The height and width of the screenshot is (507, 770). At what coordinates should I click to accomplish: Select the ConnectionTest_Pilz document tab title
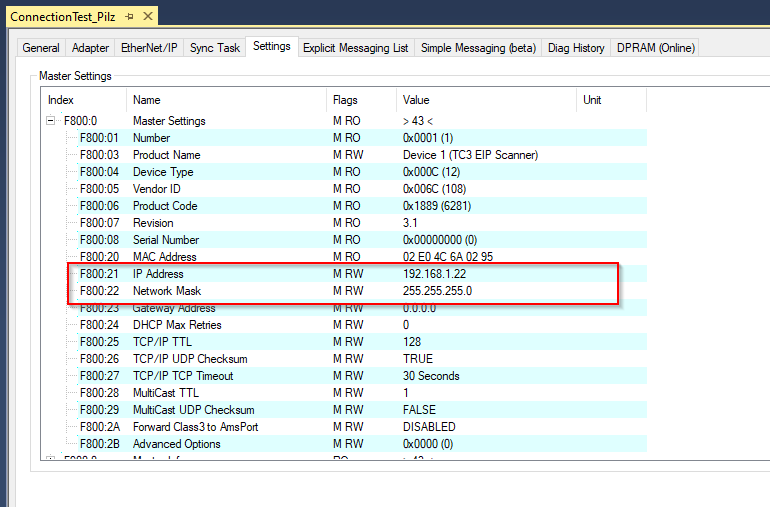click(63, 17)
